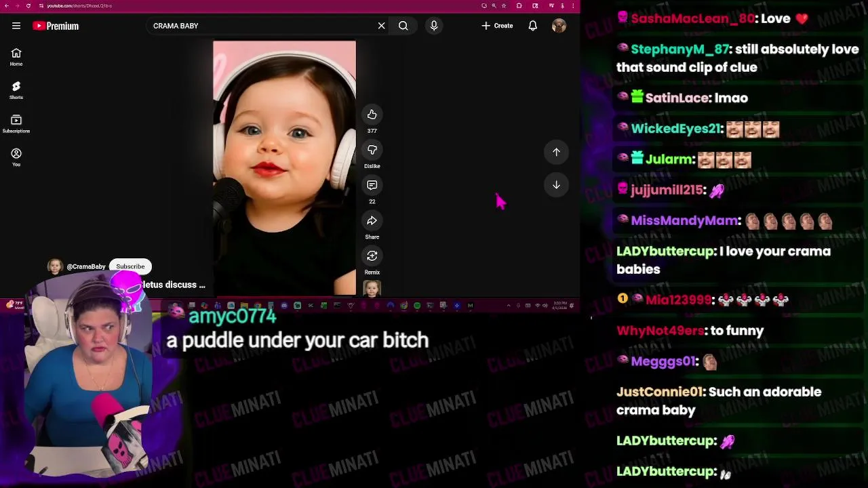Click the Short's title ending 'discuss ...'
The height and width of the screenshot is (488, 868).
(x=174, y=285)
